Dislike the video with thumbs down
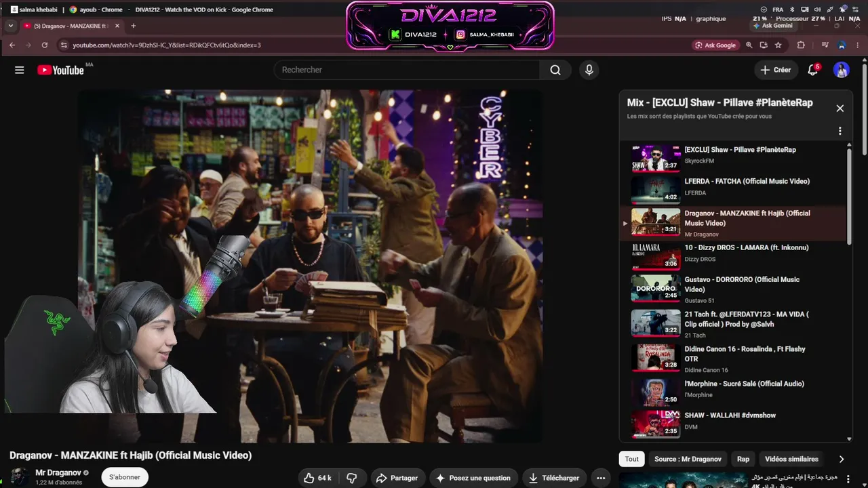This screenshot has height=488, width=868. point(351,478)
